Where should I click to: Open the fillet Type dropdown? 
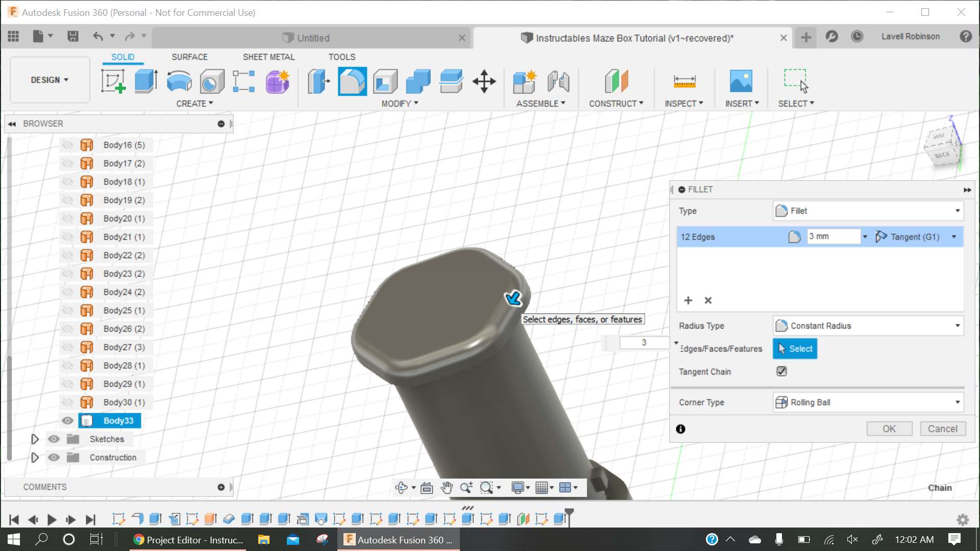pyautogui.click(x=868, y=211)
